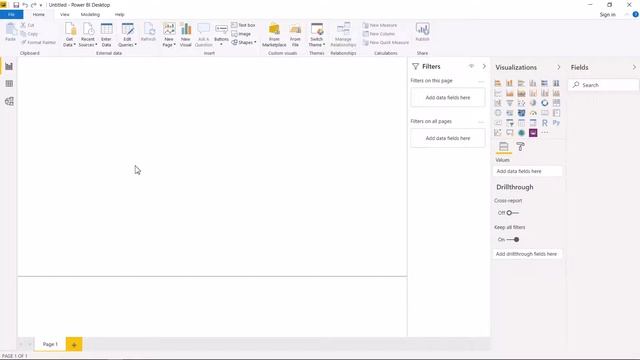The image size is (640, 360).
Task: Choose the Stacked column chart visual
Action: click(x=509, y=83)
